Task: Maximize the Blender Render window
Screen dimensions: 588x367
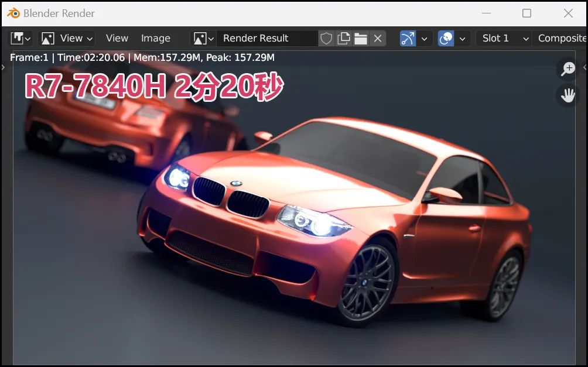Action: point(527,13)
